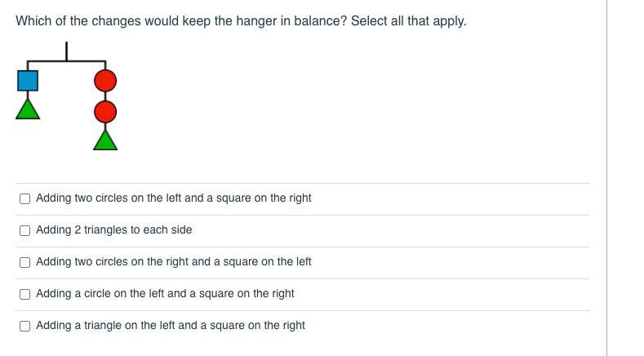The height and width of the screenshot is (356, 644).
Task: Click the question text about hanger balance
Action: pyautogui.click(x=181, y=21)
